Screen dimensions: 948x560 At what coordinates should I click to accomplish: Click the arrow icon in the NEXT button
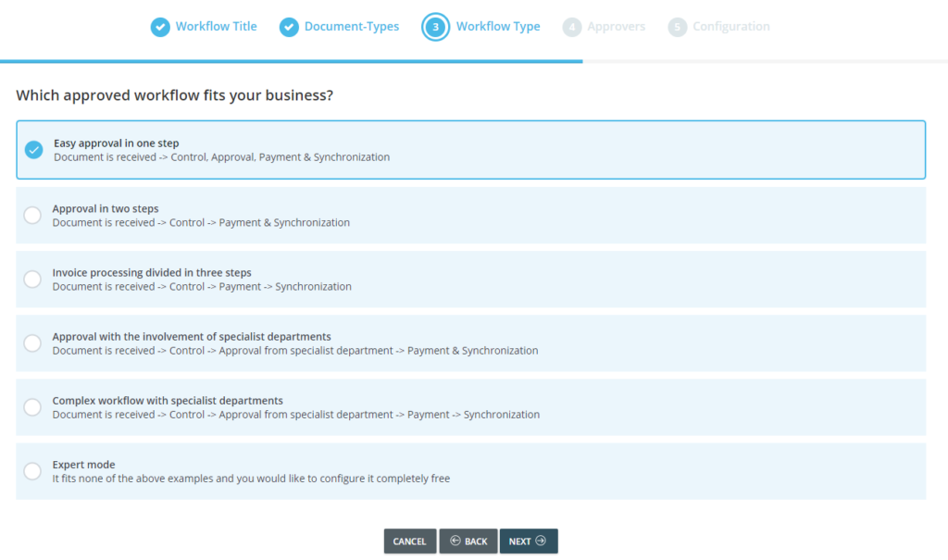tap(541, 541)
